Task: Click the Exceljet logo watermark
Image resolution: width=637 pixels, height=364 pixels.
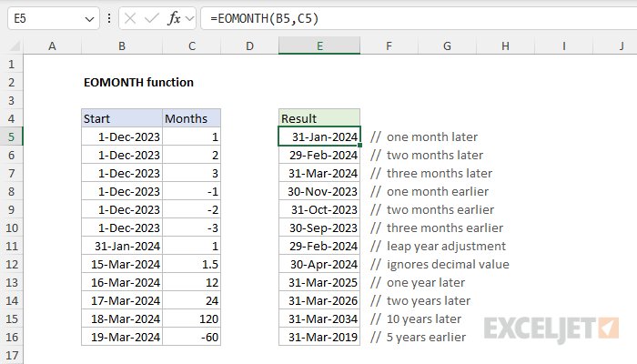Action: 551,326
